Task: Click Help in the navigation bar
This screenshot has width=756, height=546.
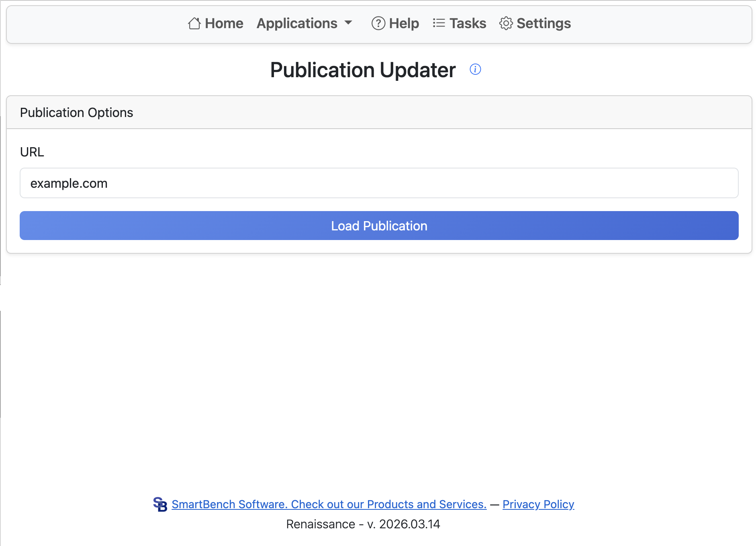Action: [403, 23]
